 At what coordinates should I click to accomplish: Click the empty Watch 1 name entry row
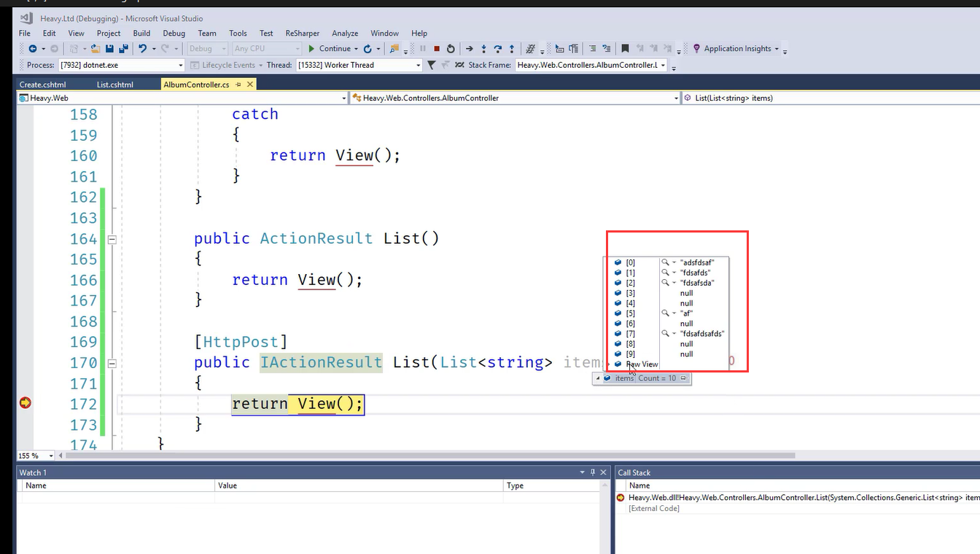[x=117, y=497]
